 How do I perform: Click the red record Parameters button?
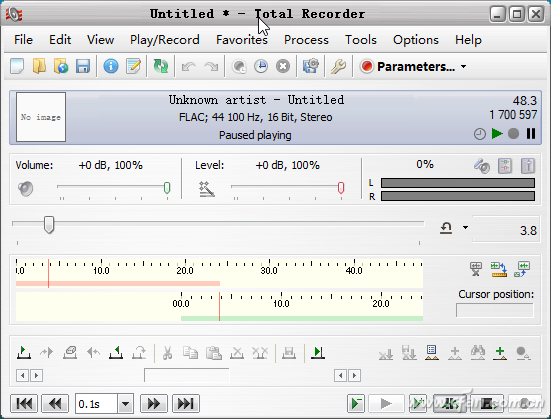point(408,66)
